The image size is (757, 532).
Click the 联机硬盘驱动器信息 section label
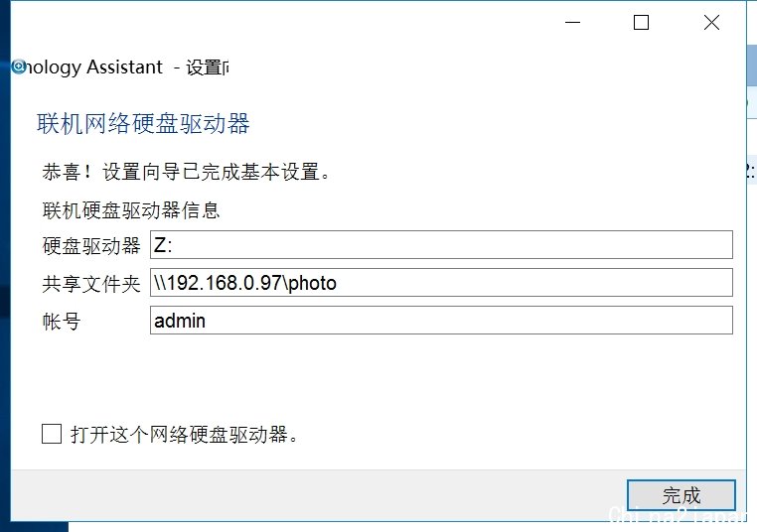[131, 210]
